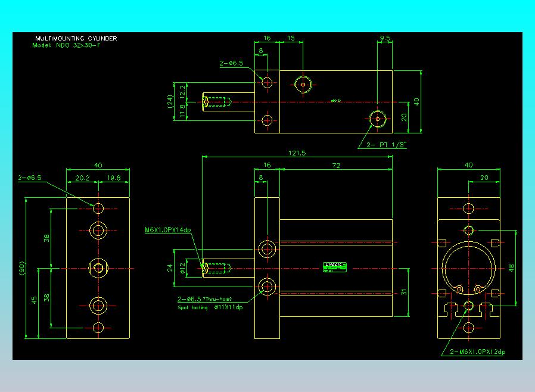Screen dimensions: 535x392
Task: Click the Spot facing ø11X11dp note
Action: coord(210,307)
